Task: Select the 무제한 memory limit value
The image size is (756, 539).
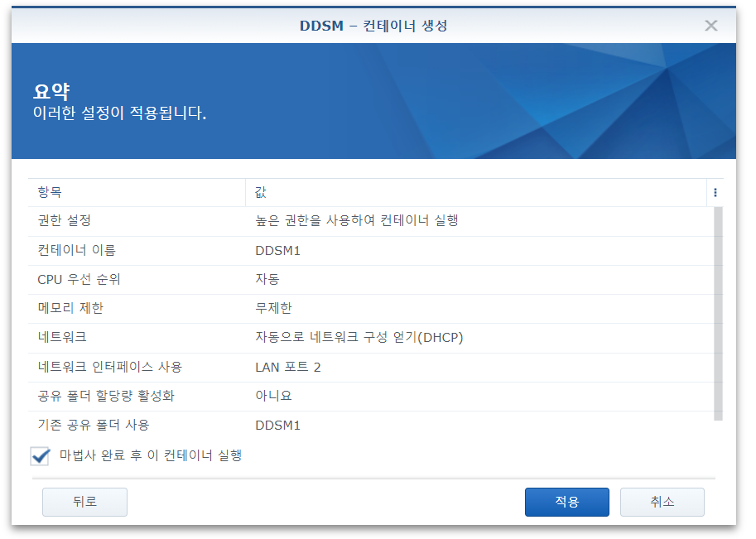Action: (274, 308)
